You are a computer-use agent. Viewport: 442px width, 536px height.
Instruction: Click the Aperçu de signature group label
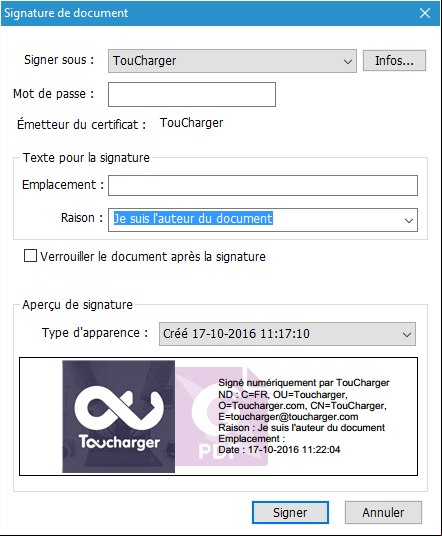77,305
